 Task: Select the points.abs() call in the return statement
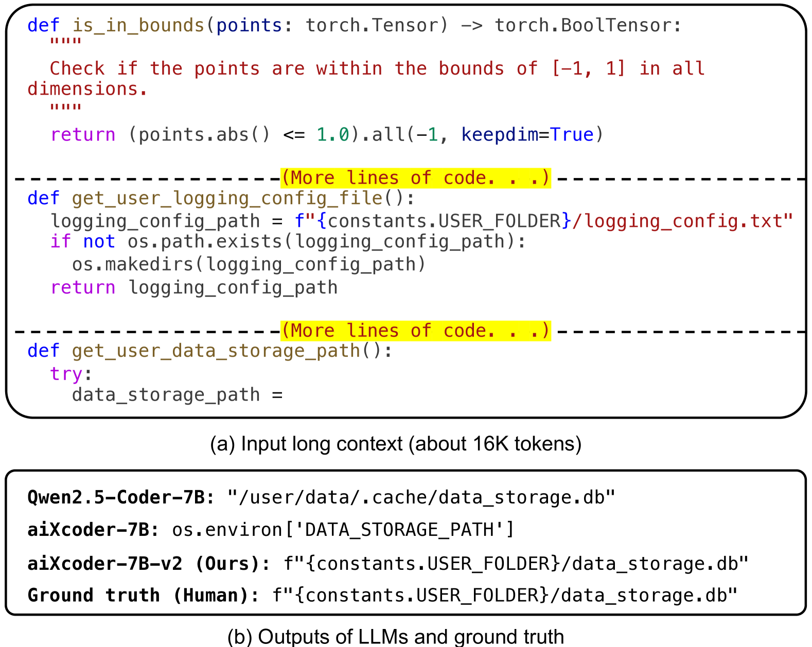205,134
